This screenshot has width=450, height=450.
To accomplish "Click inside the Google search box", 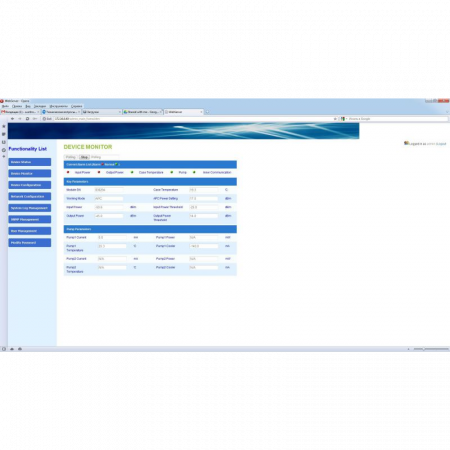I will click(398, 119).
